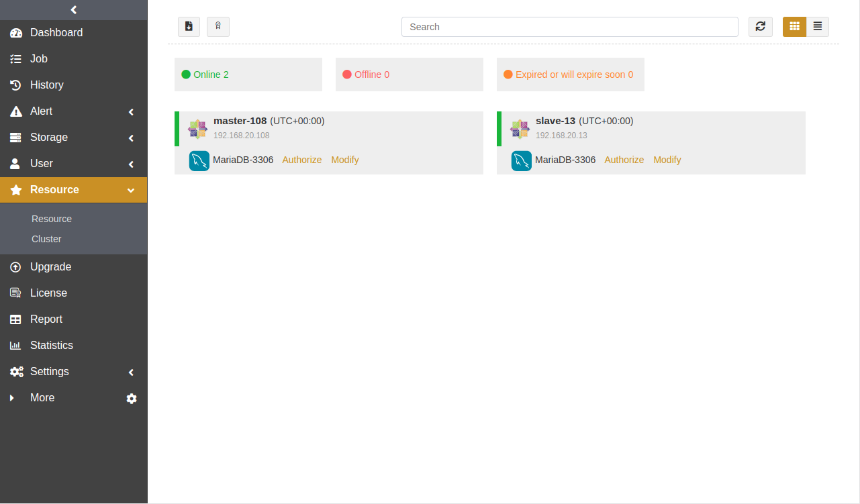
Task: Click the History clock icon
Action: (16, 85)
